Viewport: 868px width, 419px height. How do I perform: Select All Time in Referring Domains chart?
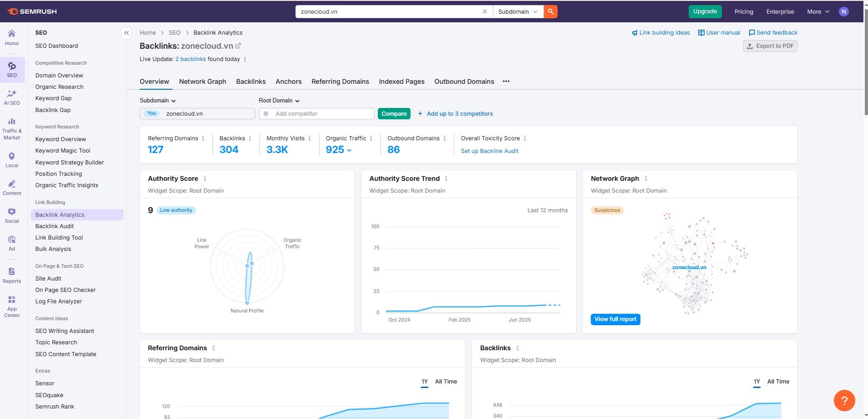click(446, 382)
